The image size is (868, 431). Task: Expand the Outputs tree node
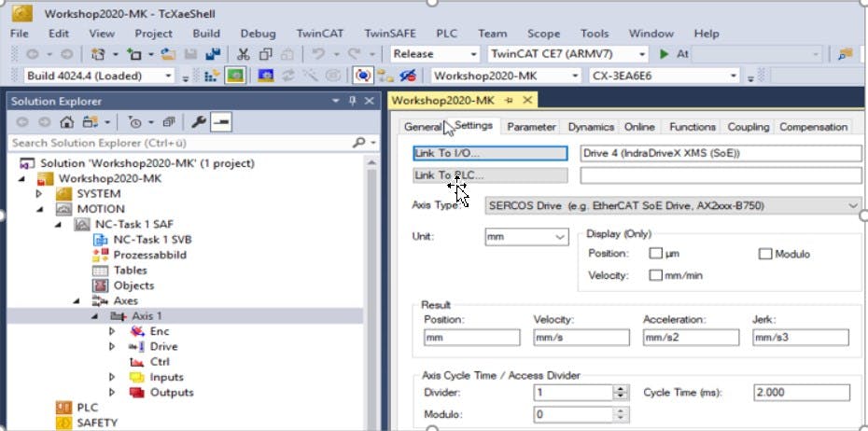[x=112, y=393]
